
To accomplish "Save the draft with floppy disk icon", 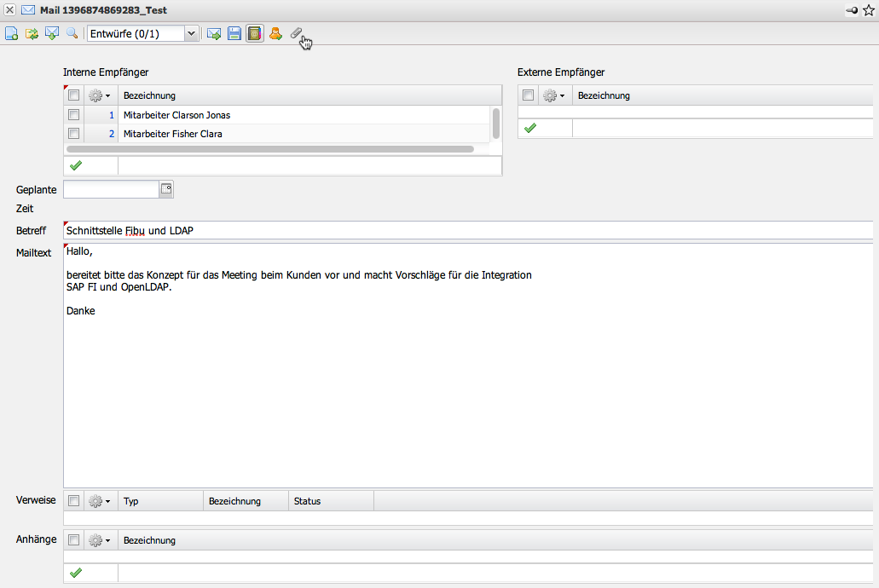I will 234,33.
